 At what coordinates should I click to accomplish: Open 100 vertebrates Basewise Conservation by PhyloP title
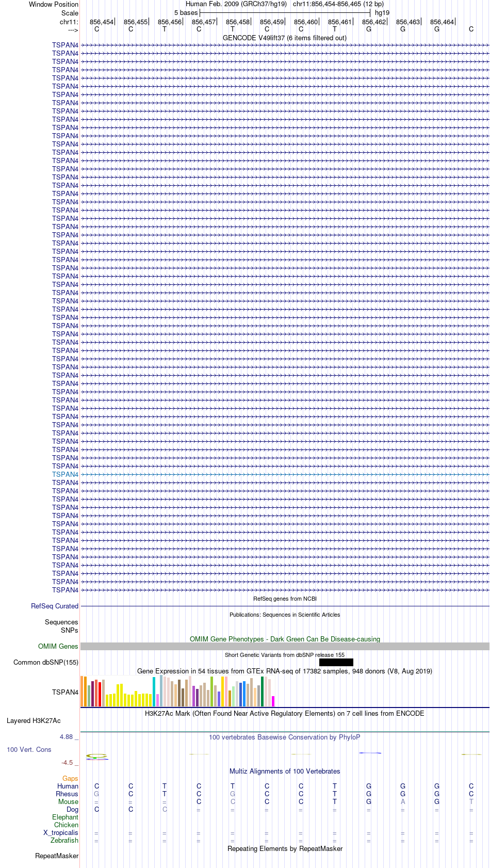pyautogui.click(x=285, y=737)
